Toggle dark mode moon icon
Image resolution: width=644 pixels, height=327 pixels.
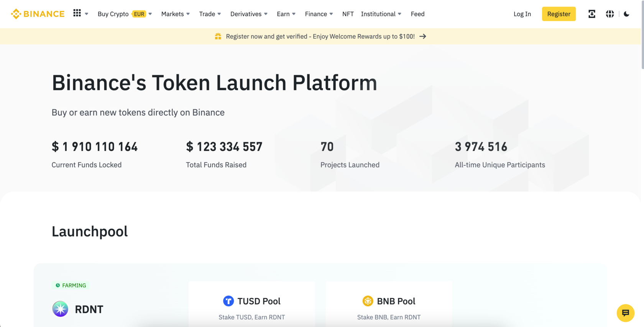(626, 14)
